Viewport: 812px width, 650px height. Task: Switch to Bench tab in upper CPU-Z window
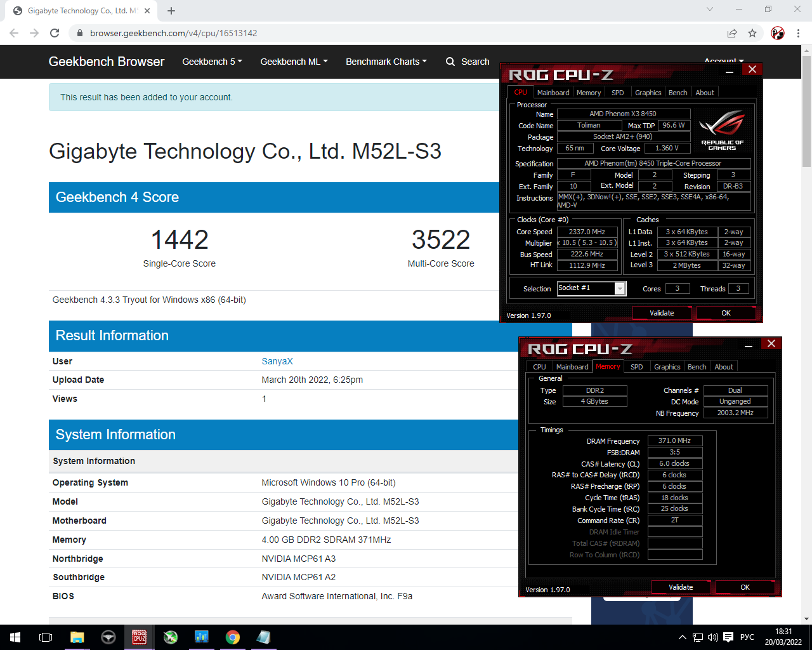678,93
